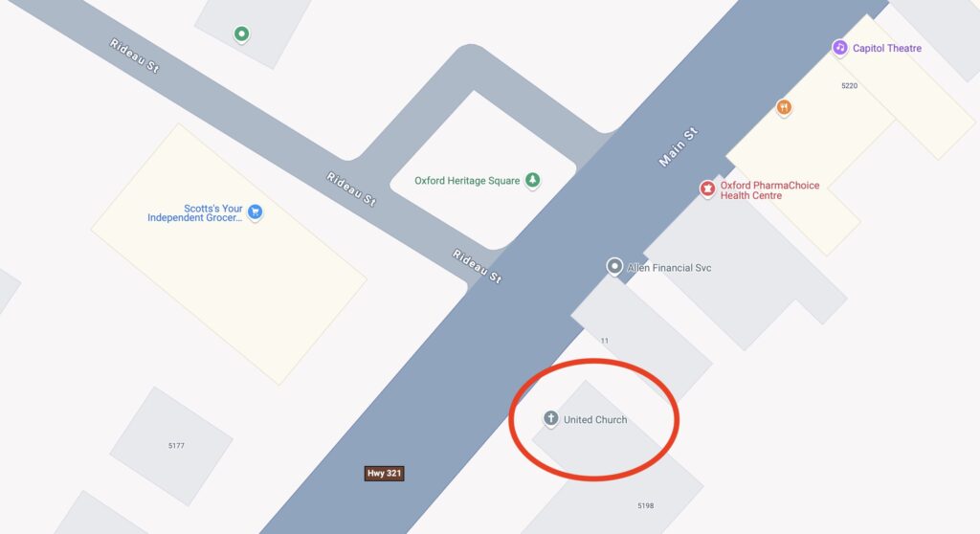Click the orange restaurant pin icon
Screen dimensions: 980x534
click(784, 107)
